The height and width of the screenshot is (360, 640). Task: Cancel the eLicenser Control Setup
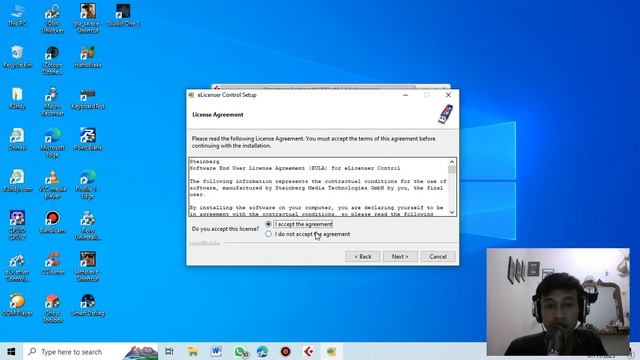pos(438,256)
